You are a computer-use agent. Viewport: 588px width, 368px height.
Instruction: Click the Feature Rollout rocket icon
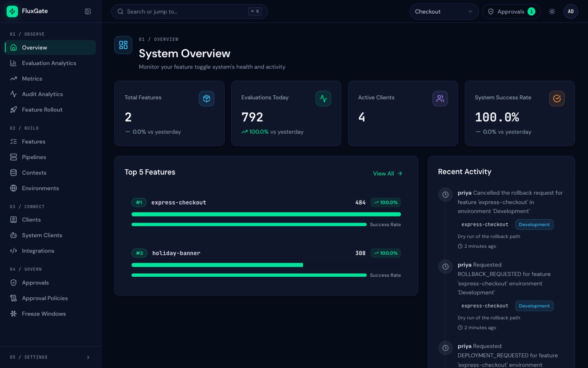click(14, 110)
